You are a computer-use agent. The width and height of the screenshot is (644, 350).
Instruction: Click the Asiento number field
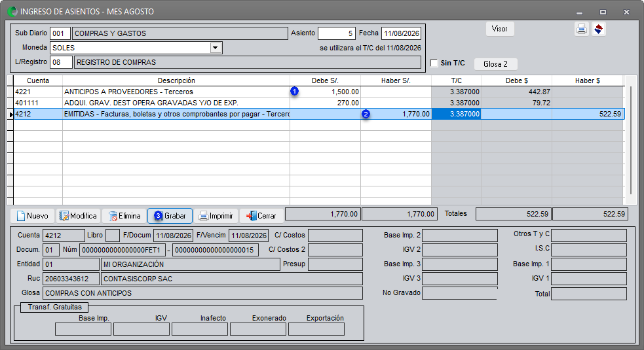336,33
